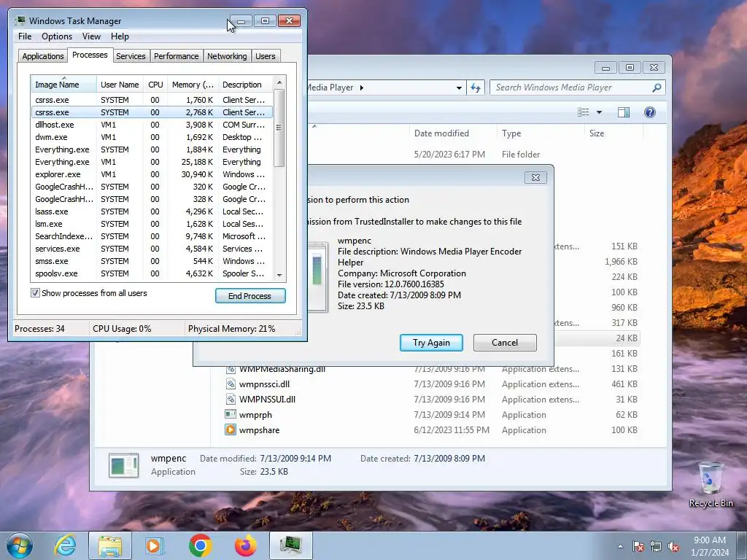
Task: Show hidden tray icons arrow
Action: click(620, 546)
